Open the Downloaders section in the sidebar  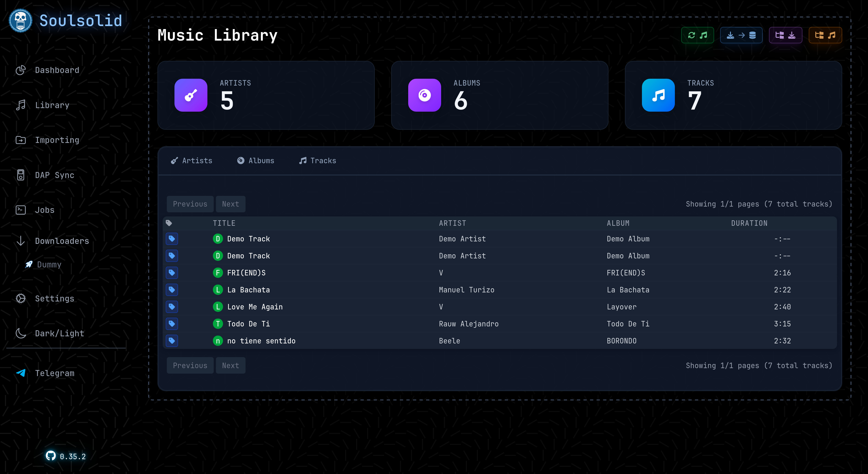pyautogui.click(x=62, y=241)
